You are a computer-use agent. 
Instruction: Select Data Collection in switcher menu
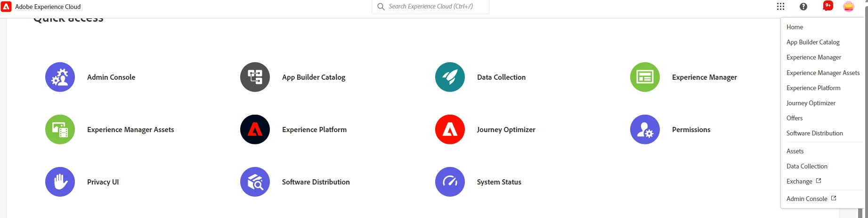pos(807,166)
